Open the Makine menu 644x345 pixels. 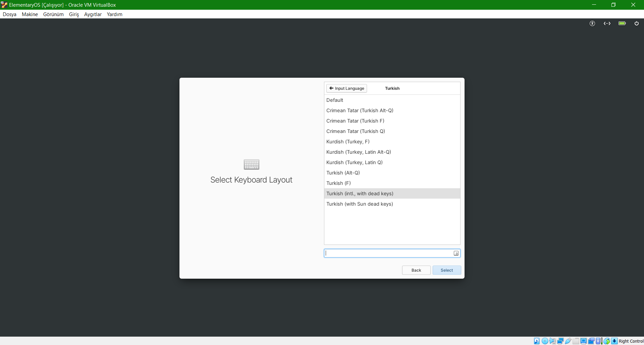30,14
